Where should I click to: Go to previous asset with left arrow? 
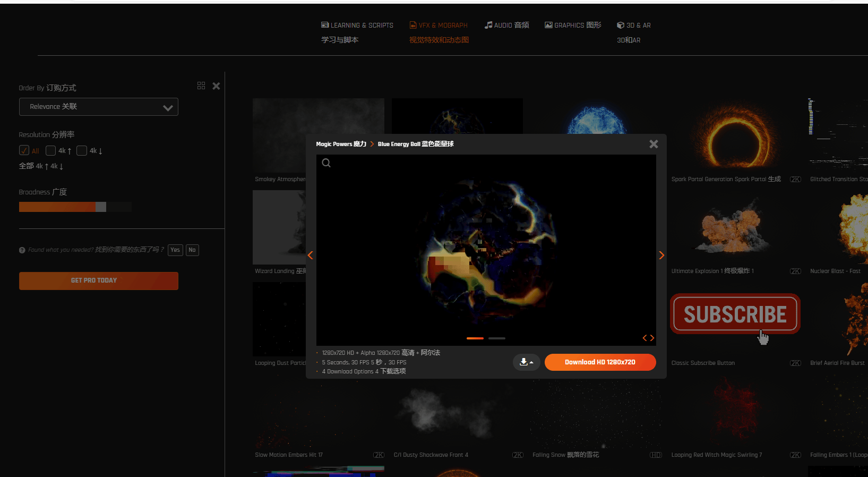point(311,255)
